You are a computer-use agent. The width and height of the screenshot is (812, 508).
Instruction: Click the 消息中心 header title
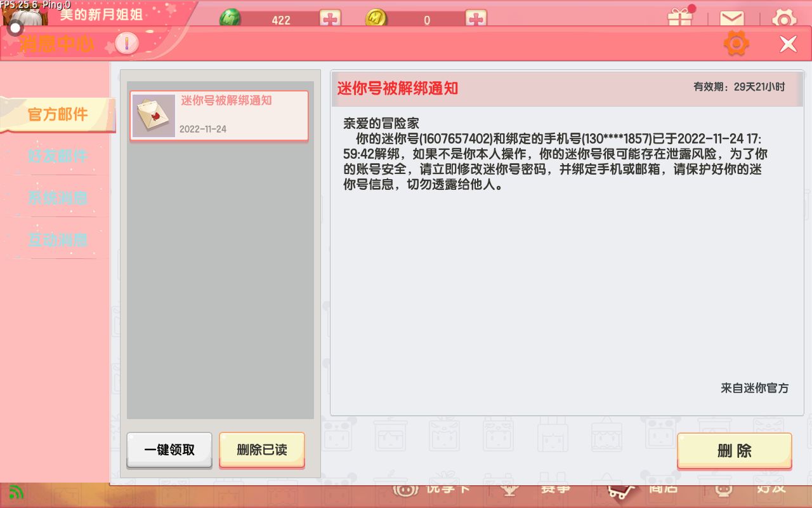57,44
